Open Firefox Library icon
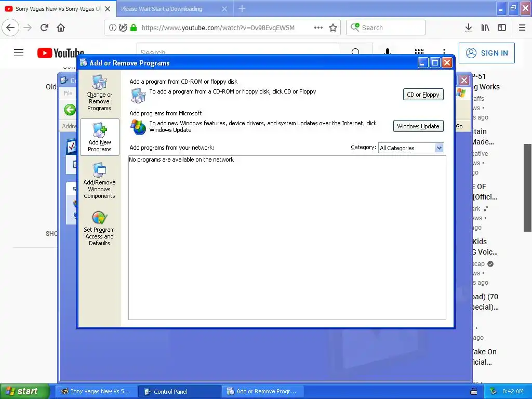 point(485,28)
